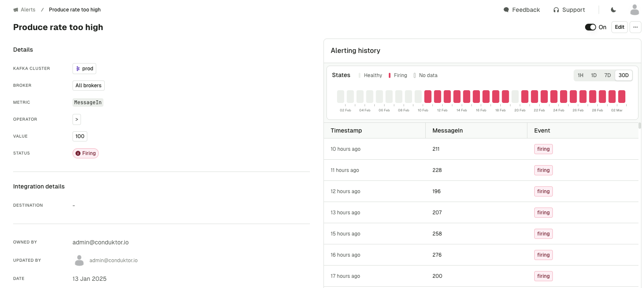The width and height of the screenshot is (644, 288).
Task: Open the user profile avatar menu
Action: (634, 10)
